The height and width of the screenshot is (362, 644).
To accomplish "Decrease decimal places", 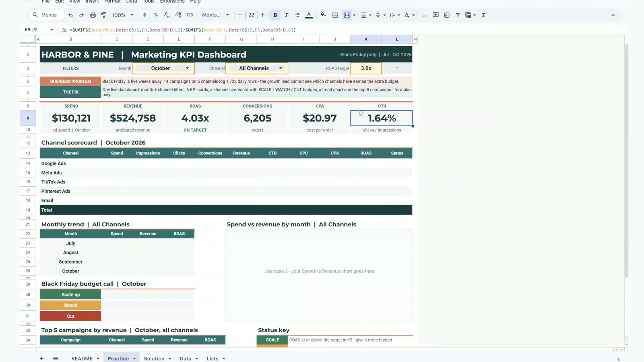I will [167, 15].
